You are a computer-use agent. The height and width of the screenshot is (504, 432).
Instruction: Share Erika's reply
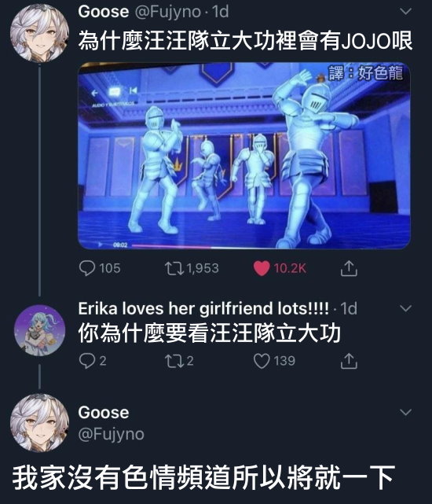349,361
